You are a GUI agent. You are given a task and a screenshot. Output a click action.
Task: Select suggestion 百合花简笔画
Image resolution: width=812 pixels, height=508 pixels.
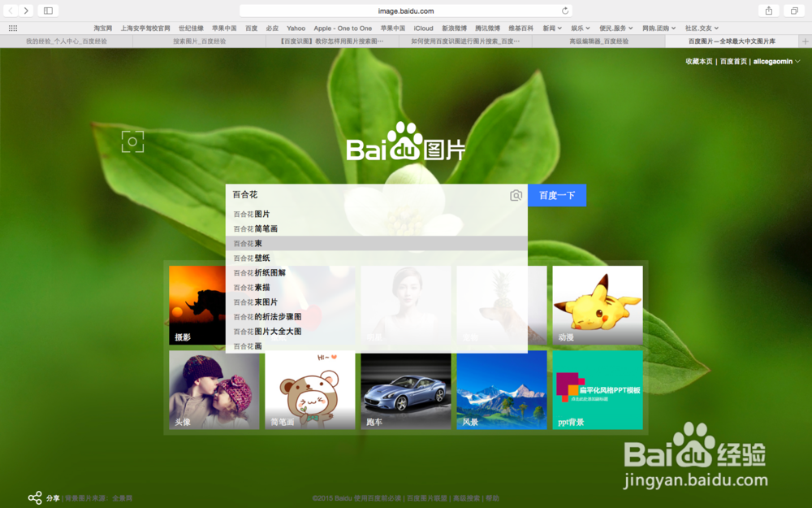click(377, 228)
